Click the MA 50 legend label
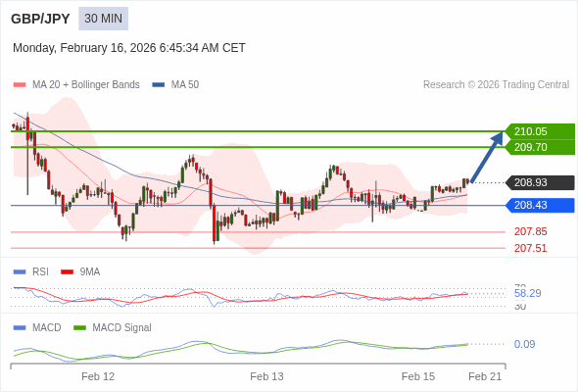The height and width of the screenshot is (392, 578). pyautogui.click(x=185, y=85)
